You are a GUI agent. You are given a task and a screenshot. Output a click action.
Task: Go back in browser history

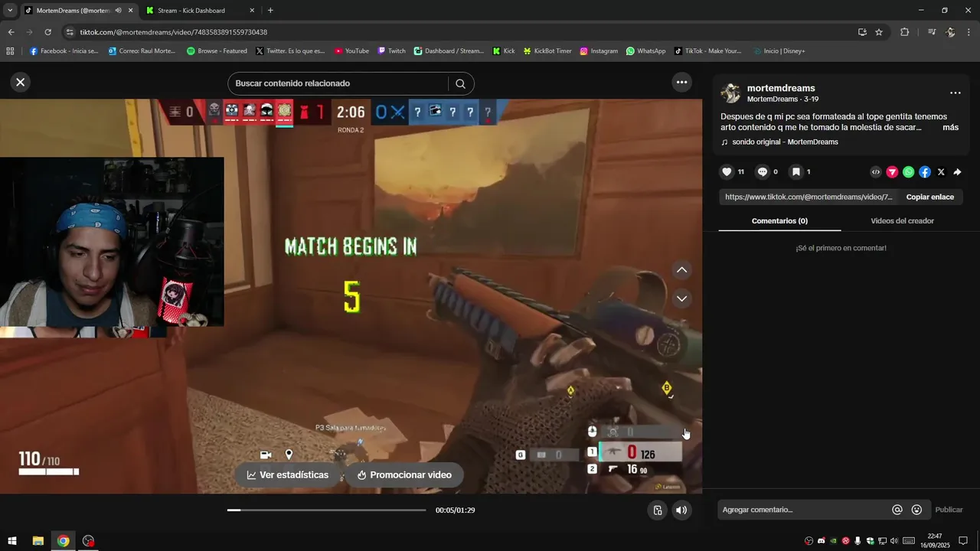coord(11,32)
